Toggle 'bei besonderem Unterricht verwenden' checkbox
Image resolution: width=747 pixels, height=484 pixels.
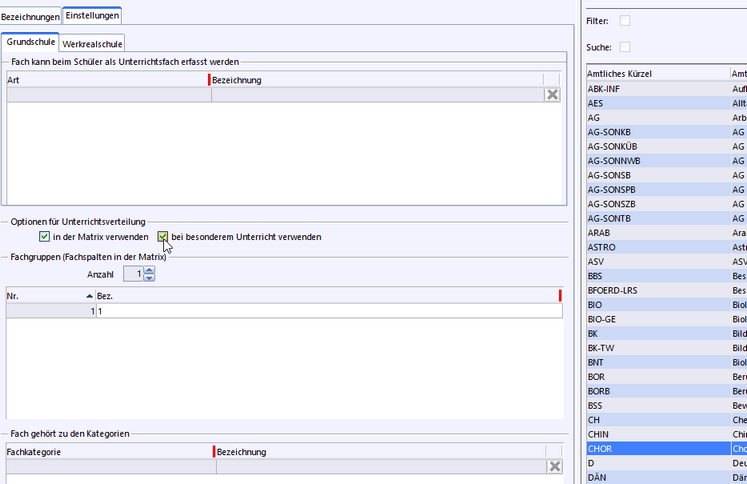point(163,237)
